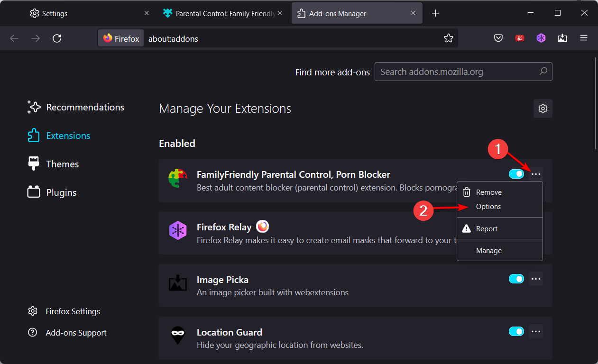598x364 pixels.
Task: Click the search magnifier icon in the add-ons search
Action: pyautogui.click(x=543, y=72)
